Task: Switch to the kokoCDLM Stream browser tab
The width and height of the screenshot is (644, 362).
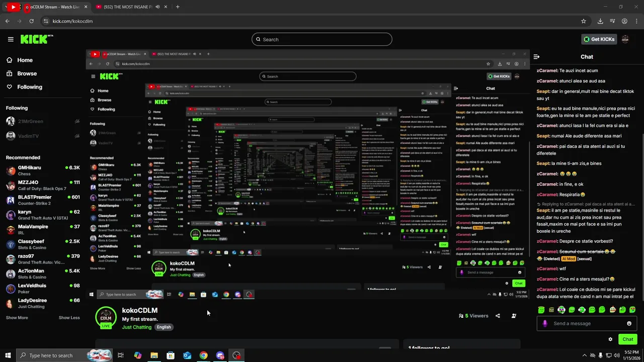Action: [x=54, y=7]
